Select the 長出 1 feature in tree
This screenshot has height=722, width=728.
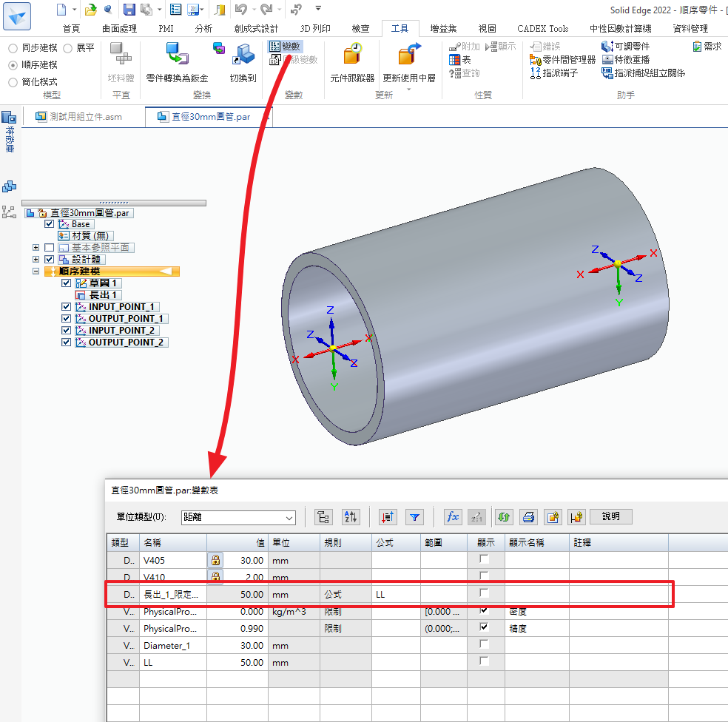[98, 295]
